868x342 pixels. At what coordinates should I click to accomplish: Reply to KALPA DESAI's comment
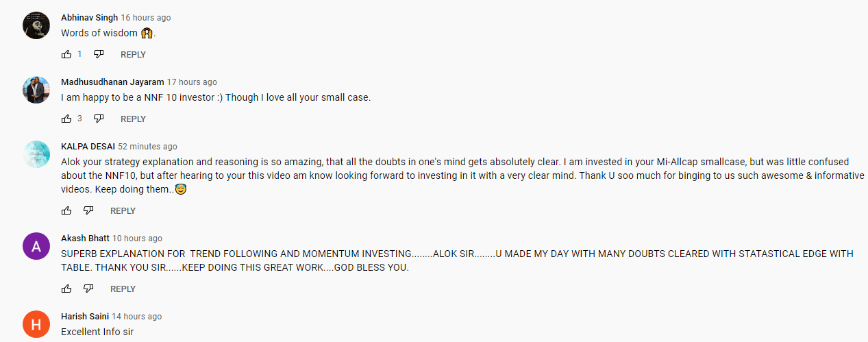coord(123,210)
